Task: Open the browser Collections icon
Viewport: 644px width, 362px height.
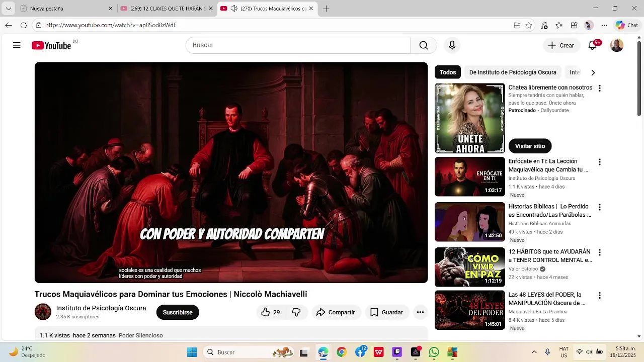Action: click(574, 25)
